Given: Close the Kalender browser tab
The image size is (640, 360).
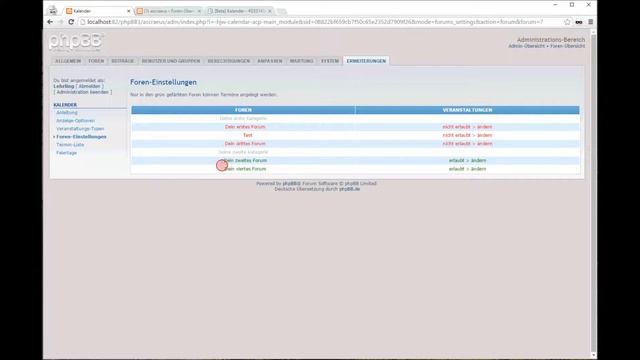Looking at the screenshot, I should point(129,11).
